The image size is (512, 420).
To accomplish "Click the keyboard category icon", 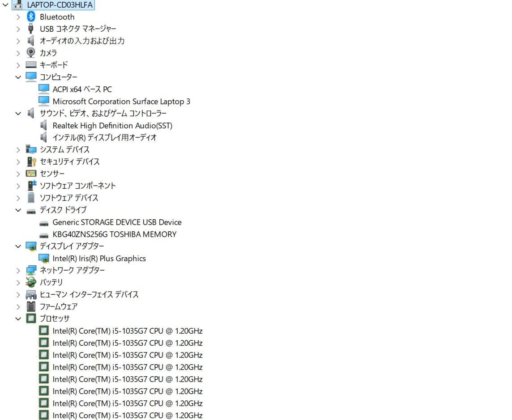I will tap(30, 65).
